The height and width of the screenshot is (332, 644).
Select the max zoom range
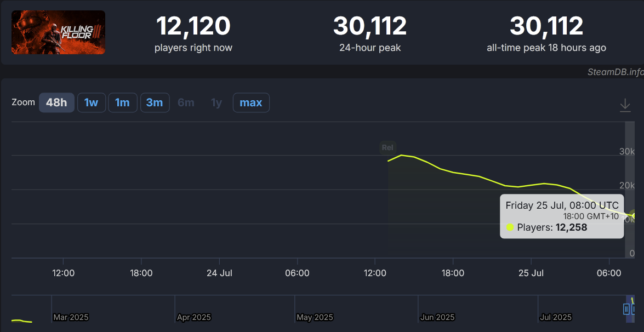tap(251, 102)
